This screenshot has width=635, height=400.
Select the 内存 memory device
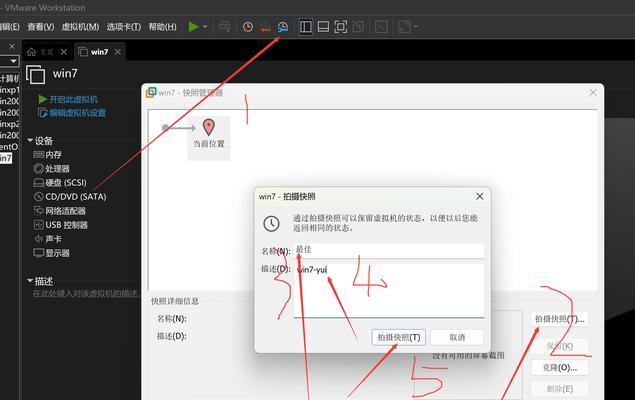(47, 155)
